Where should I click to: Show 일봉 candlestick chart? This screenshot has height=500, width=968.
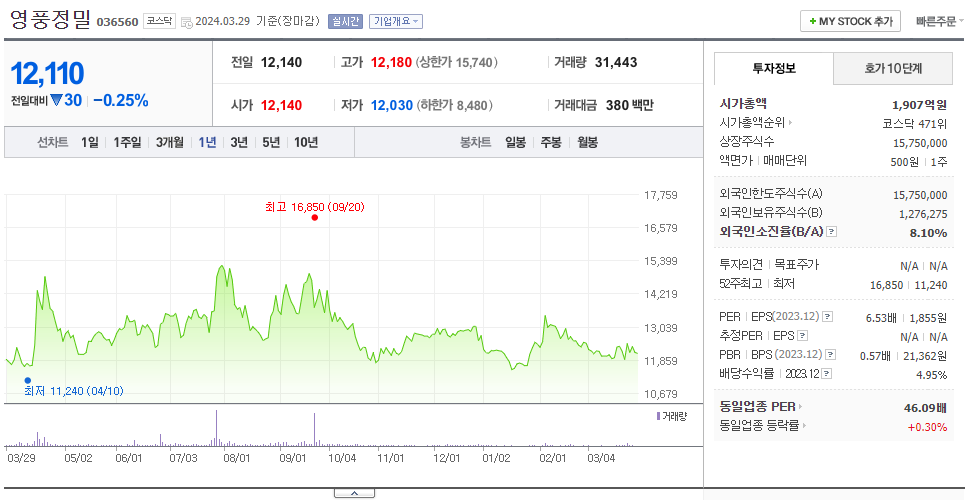[x=515, y=143]
